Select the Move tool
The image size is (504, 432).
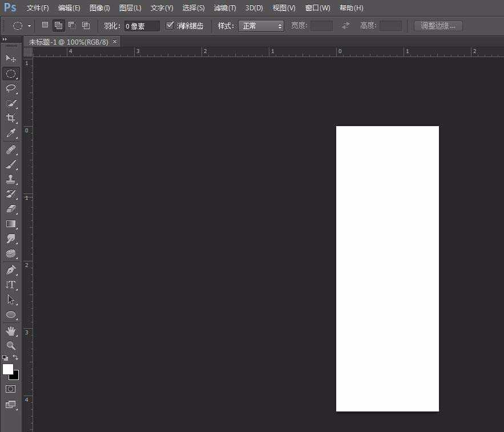click(x=11, y=58)
